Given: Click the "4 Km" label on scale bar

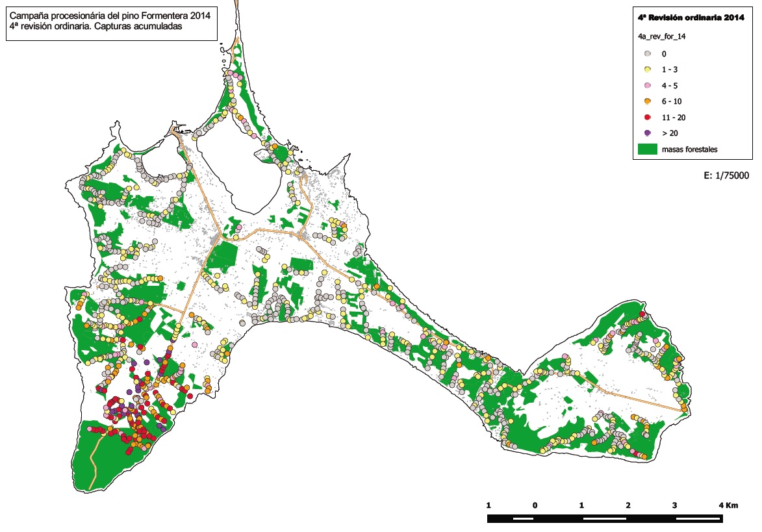Looking at the screenshot, I should [728, 505].
